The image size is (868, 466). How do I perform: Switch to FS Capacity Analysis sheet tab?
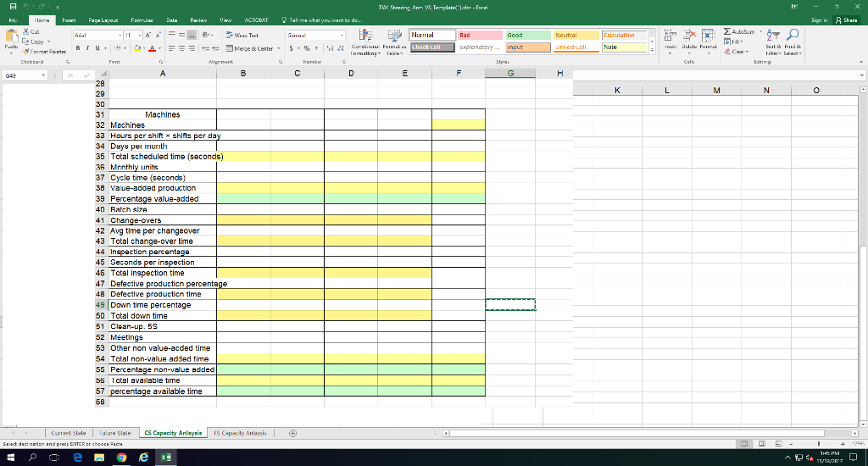click(x=240, y=433)
